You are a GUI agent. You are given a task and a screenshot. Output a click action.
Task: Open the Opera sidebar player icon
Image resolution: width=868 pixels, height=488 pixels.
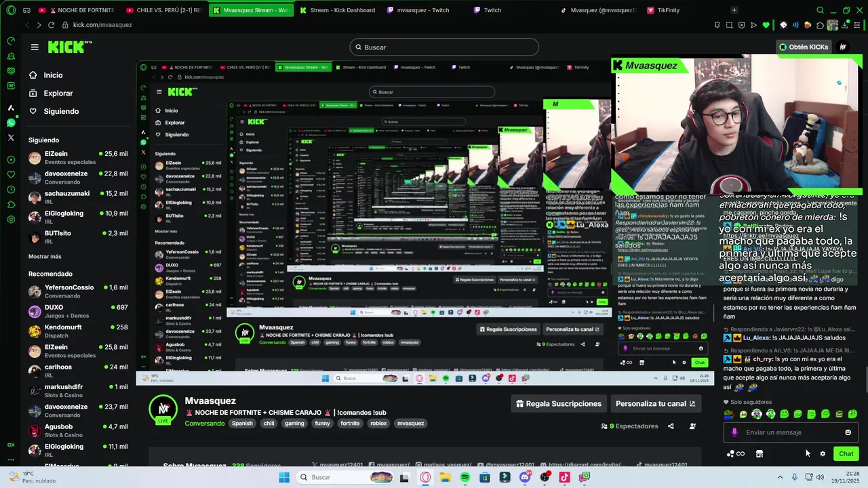pyautogui.click(x=11, y=160)
